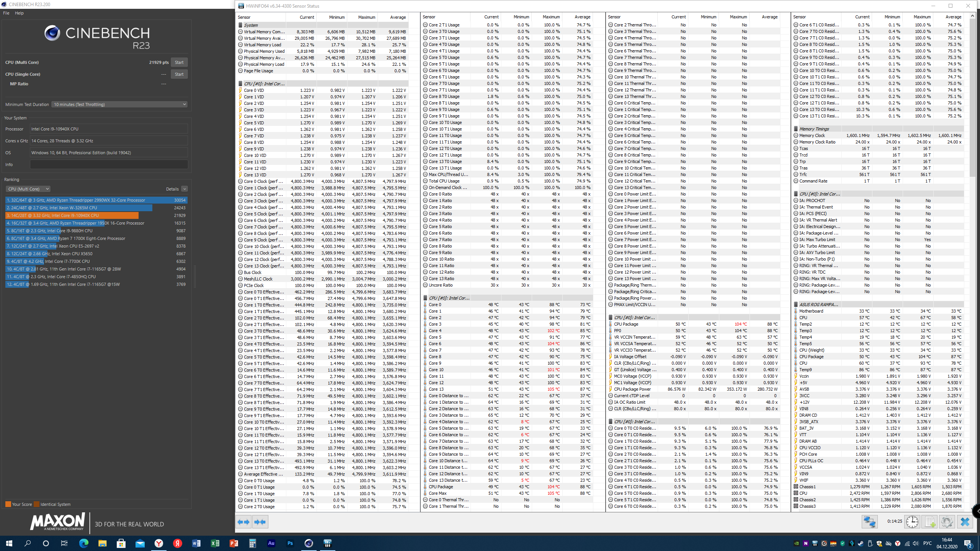
Task: Open notification center with 2 alerts
Action: tap(969, 543)
